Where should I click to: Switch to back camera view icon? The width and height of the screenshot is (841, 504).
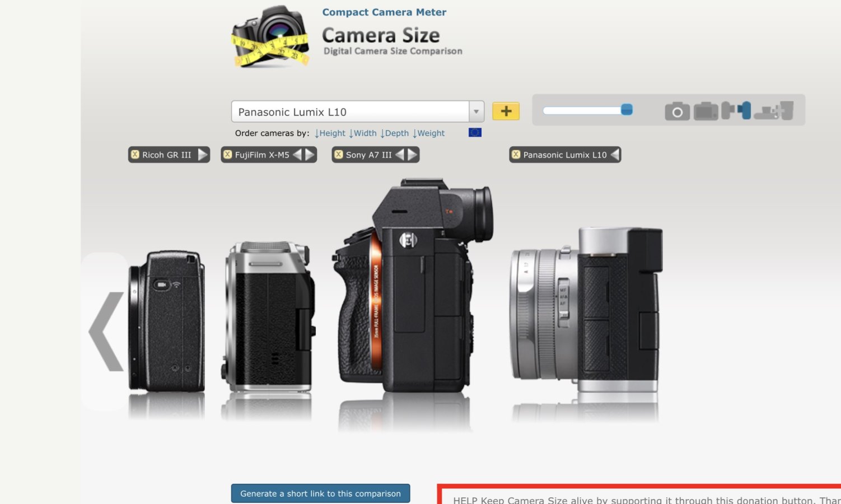(x=706, y=111)
